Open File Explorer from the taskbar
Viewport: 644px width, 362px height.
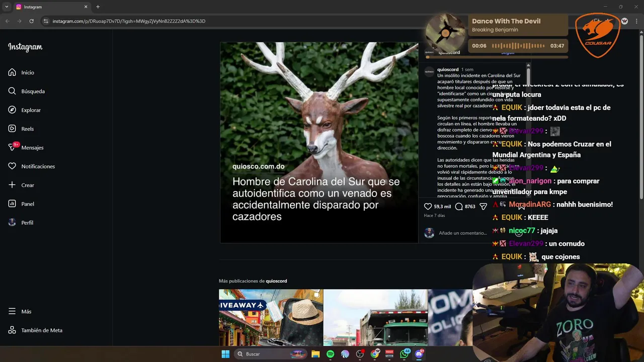[315, 354]
